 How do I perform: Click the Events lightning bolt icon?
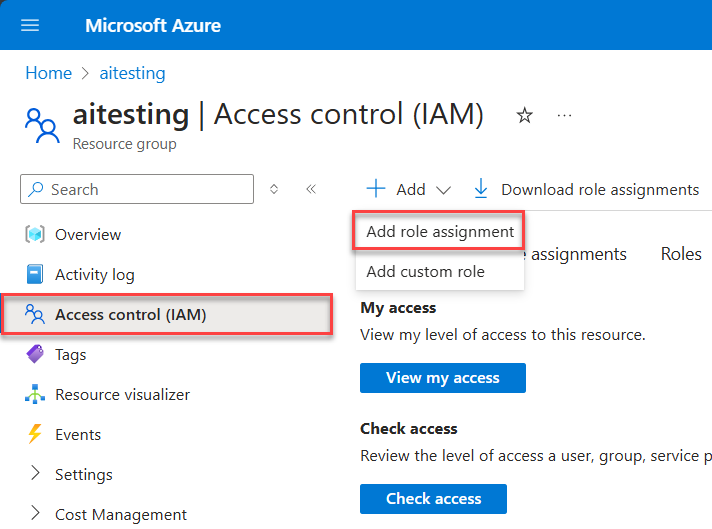click(x=35, y=435)
